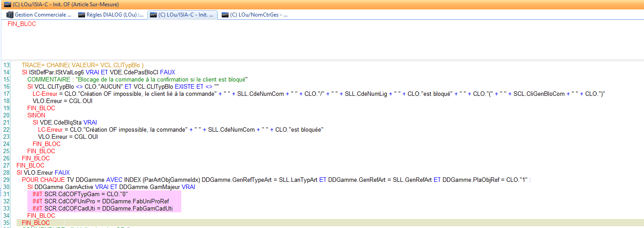This screenshot has height=228, width=644.
Task: Place cursor on TRACE= CHAINE line
Action: tap(82, 65)
